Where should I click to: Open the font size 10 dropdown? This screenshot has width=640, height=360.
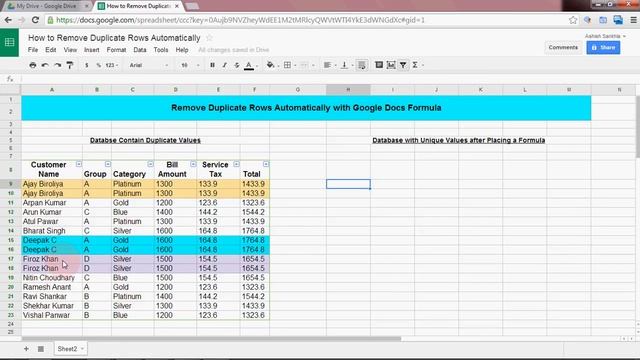tap(190, 65)
